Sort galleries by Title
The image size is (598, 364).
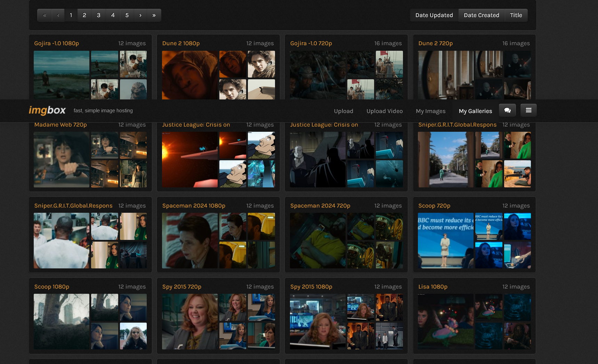[x=516, y=15]
